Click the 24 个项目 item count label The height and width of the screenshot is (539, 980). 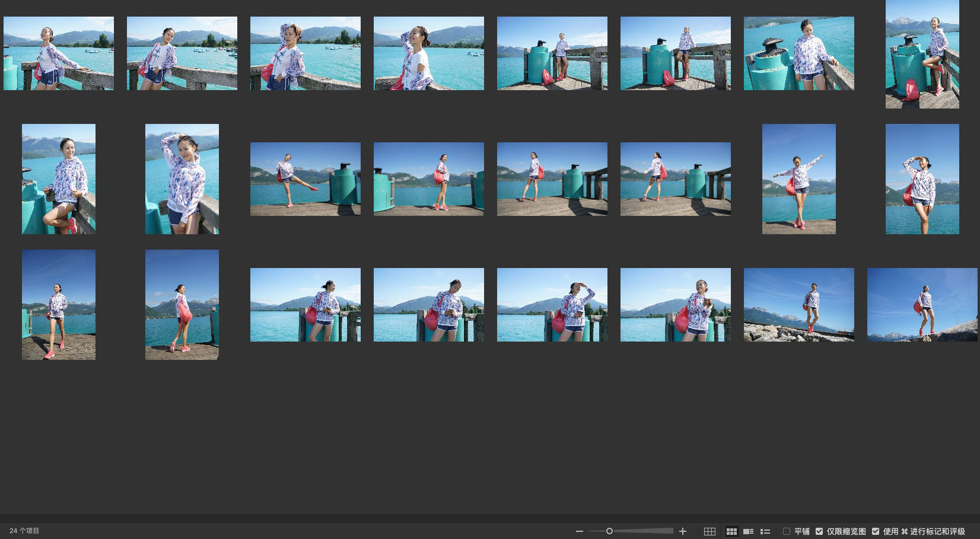(25, 531)
